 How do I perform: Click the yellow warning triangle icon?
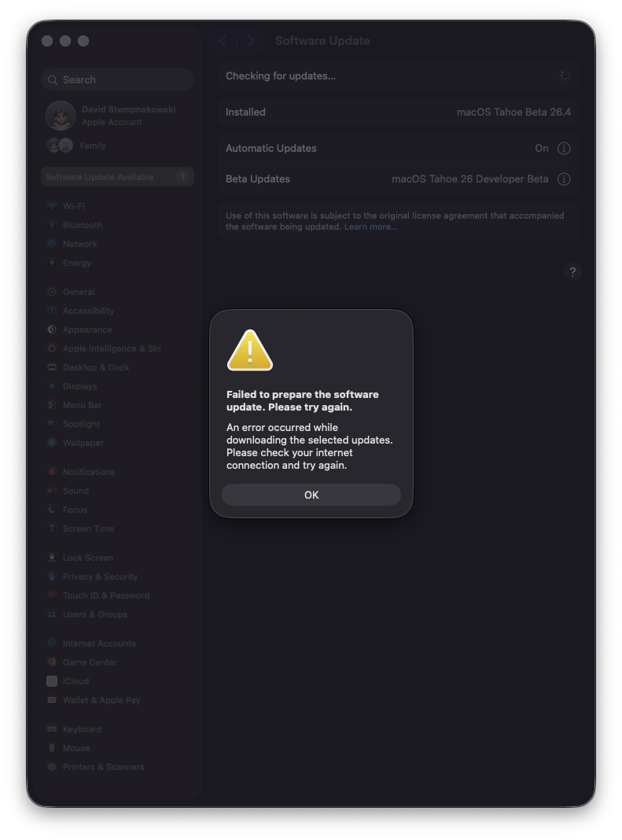click(250, 351)
